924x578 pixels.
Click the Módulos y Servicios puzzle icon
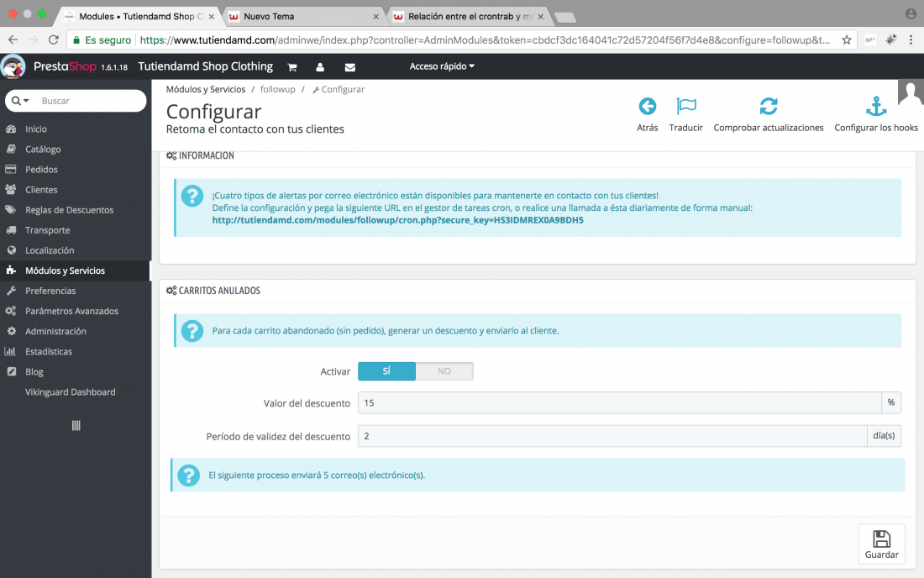click(11, 271)
